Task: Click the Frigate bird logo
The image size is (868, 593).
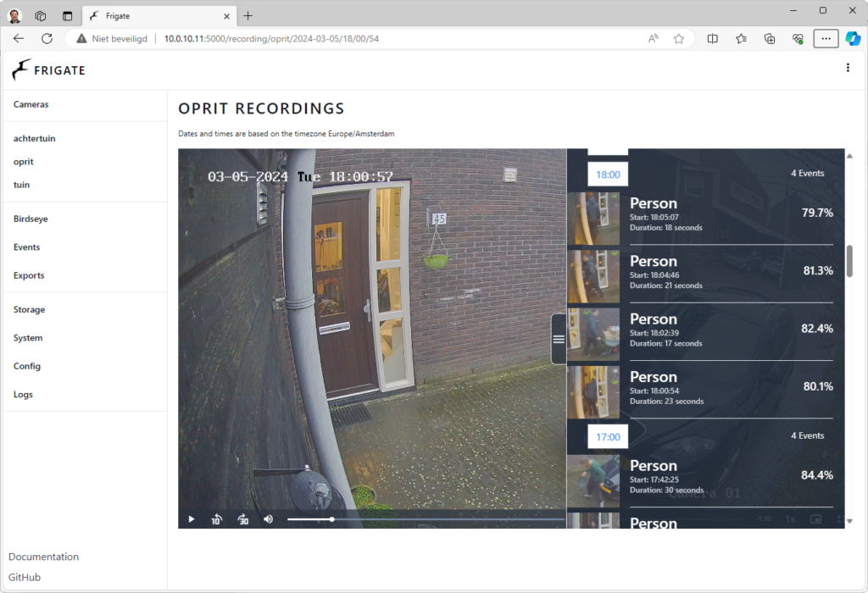Action: click(21, 69)
